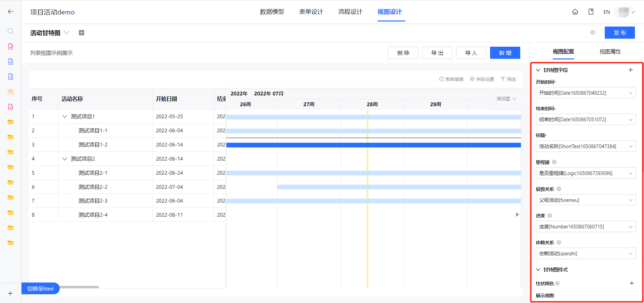The height and width of the screenshot is (303, 644).
Task: Open the search icon in the left sidebar
Action: [10, 31]
